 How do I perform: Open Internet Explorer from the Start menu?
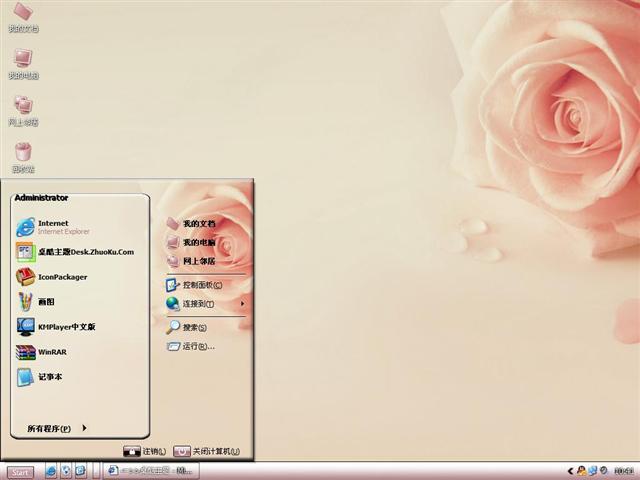click(60, 227)
